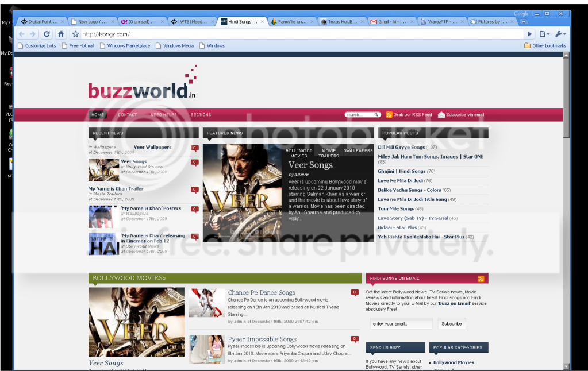
Task: Open the SECTIONS navigation menu
Action: click(x=201, y=115)
